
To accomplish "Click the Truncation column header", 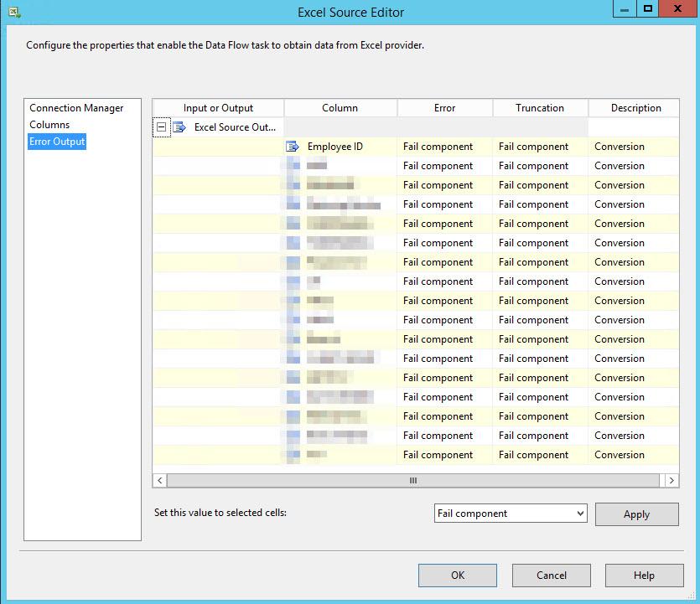I will point(540,108).
